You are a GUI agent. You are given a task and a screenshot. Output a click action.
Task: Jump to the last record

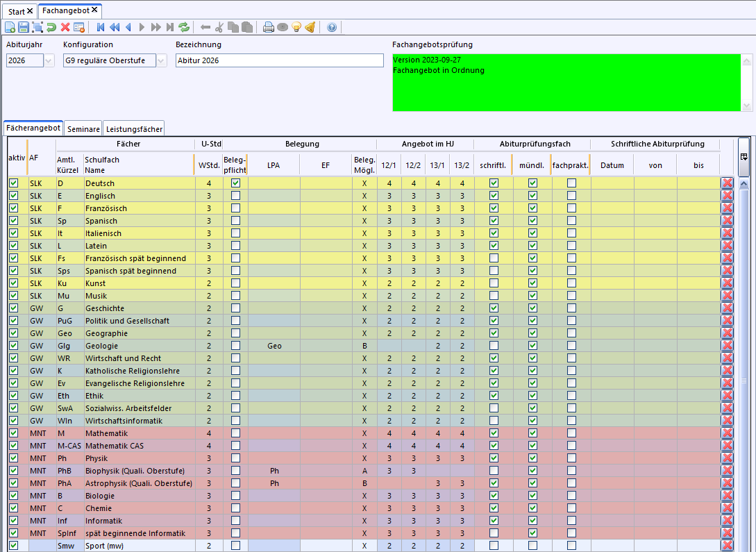click(x=169, y=28)
